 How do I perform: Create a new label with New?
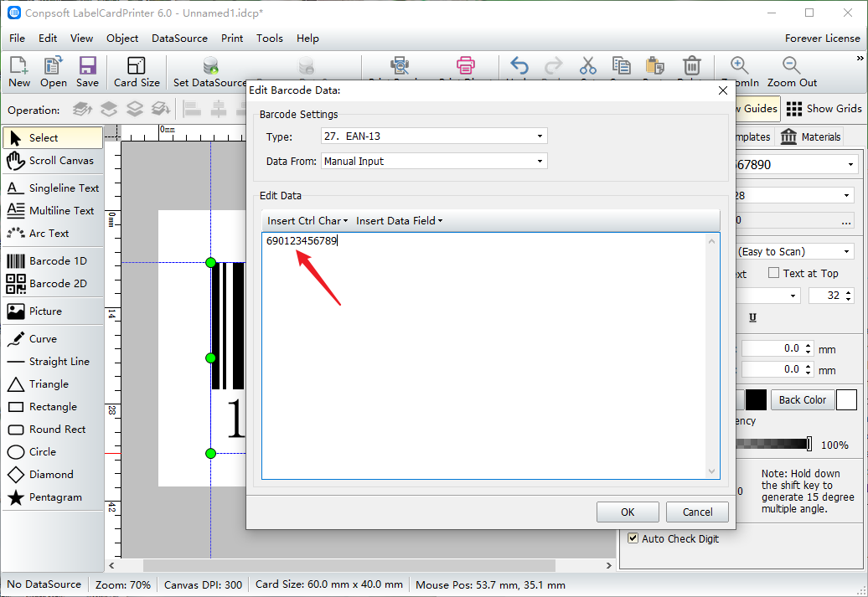pyautogui.click(x=18, y=72)
